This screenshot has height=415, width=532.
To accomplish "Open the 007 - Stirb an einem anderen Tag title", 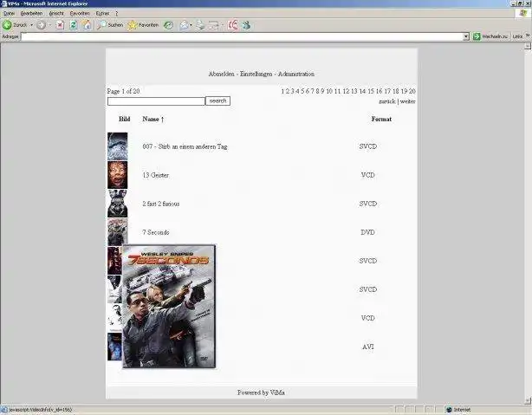I will 185,146.
